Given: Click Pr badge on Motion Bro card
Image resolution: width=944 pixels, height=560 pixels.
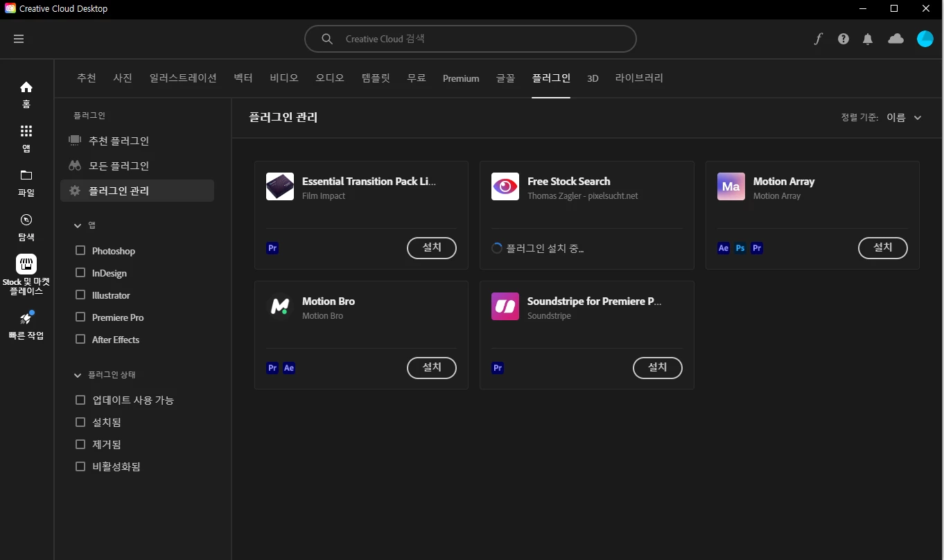Looking at the screenshot, I should click(x=272, y=368).
